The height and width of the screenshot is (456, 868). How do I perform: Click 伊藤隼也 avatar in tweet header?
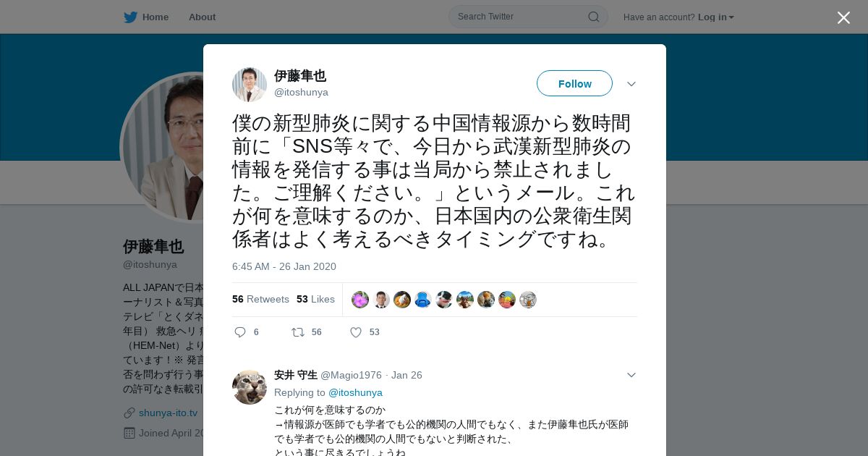250,85
